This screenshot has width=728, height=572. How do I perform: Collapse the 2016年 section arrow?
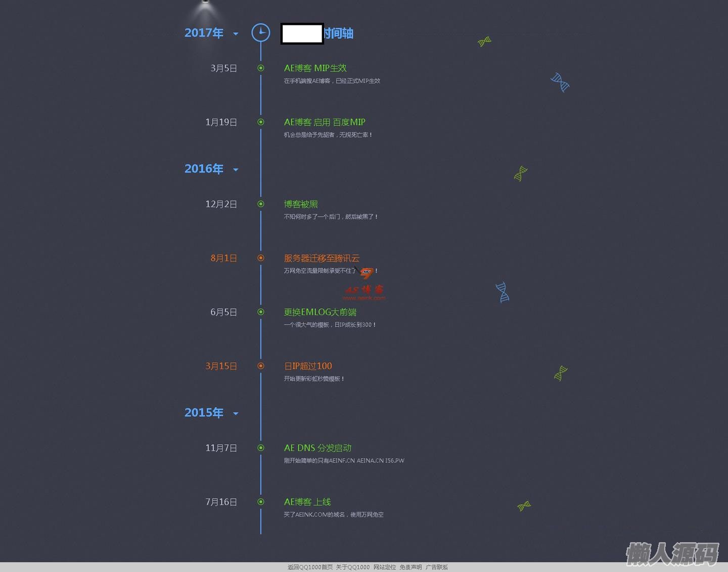coord(236,170)
